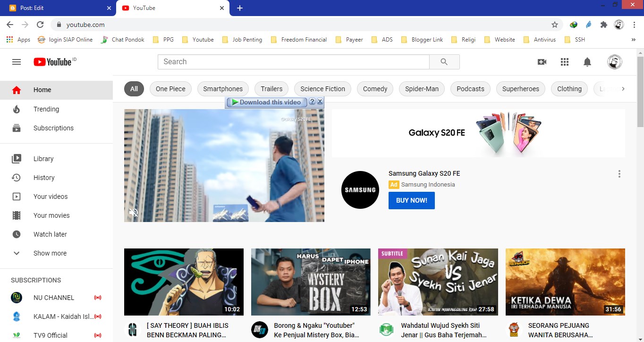The image size is (644, 342).
Task: Open the Chrome extensions puzzle icon
Action: pyautogui.click(x=603, y=25)
